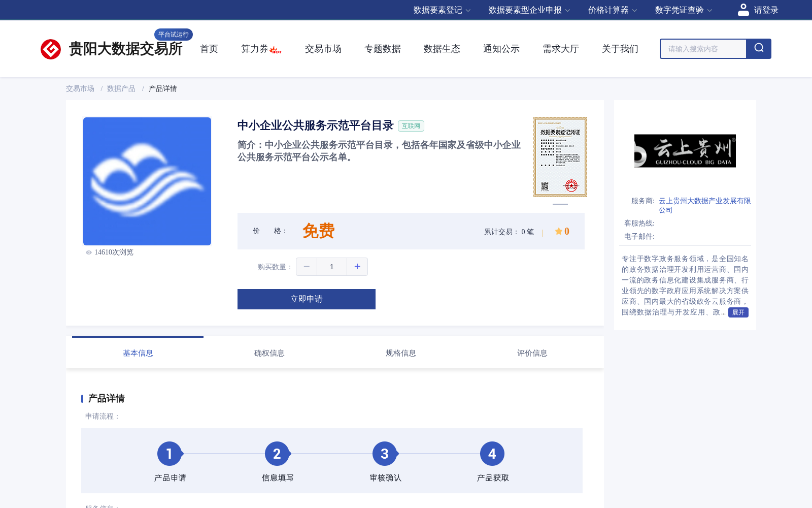Click the red Guiyang exchange logo icon

click(51, 49)
